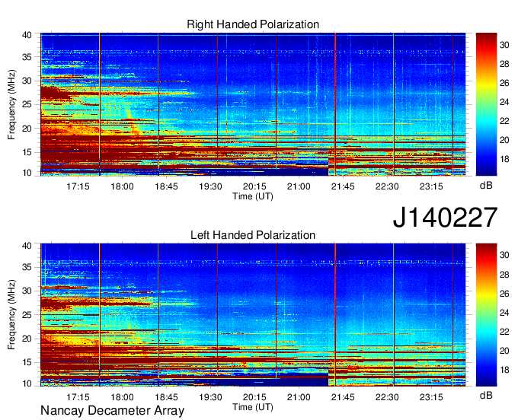Click 21:45 tick on Left Handed time axis
518x420 pixels.
click(343, 397)
